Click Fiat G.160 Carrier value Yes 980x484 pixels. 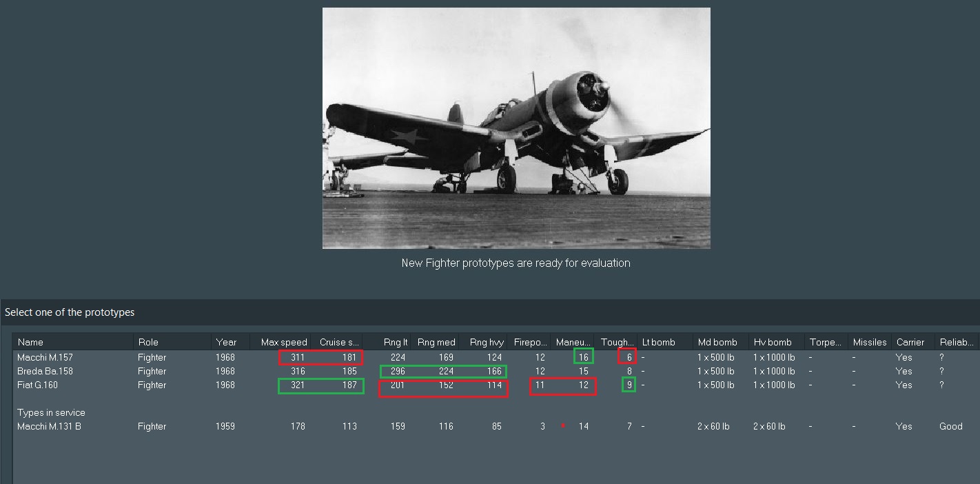tap(904, 385)
